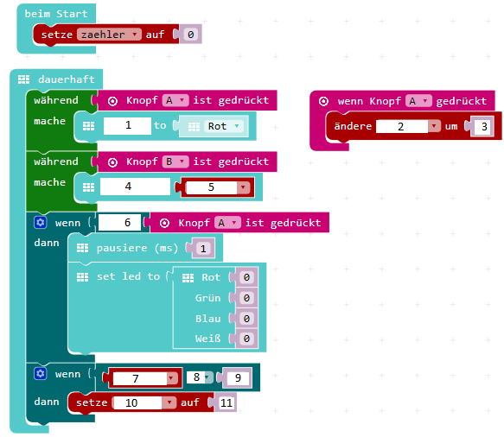
Task: Click target icon in Knopf B block
Action: 112,162
